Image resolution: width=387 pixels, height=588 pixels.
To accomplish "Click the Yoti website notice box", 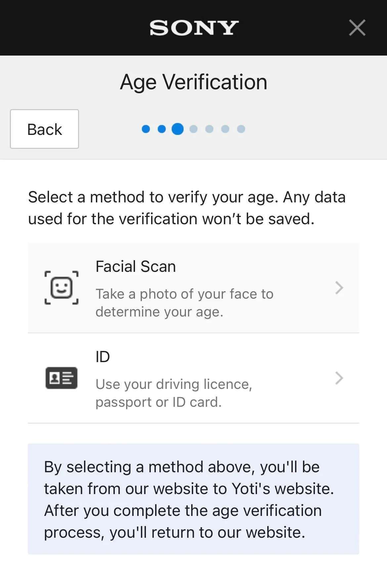I will 193,499.
